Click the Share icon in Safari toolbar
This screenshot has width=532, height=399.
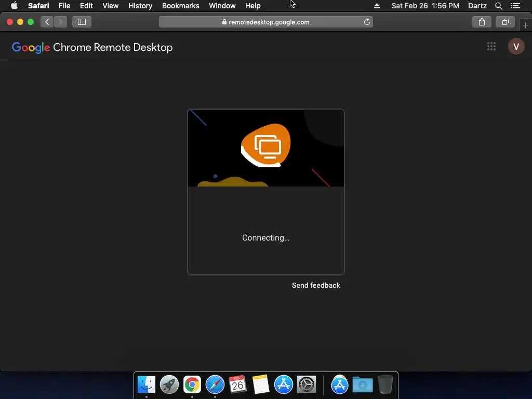pos(482,22)
